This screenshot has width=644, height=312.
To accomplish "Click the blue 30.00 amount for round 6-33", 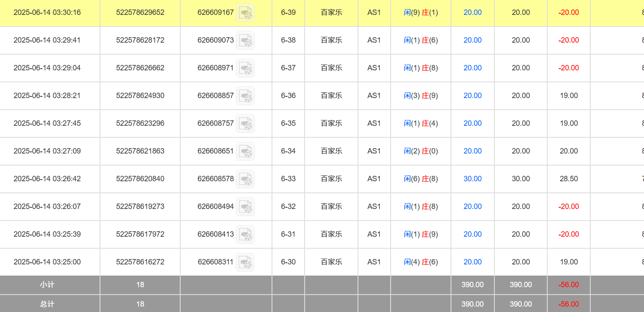I will [x=472, y=179].
